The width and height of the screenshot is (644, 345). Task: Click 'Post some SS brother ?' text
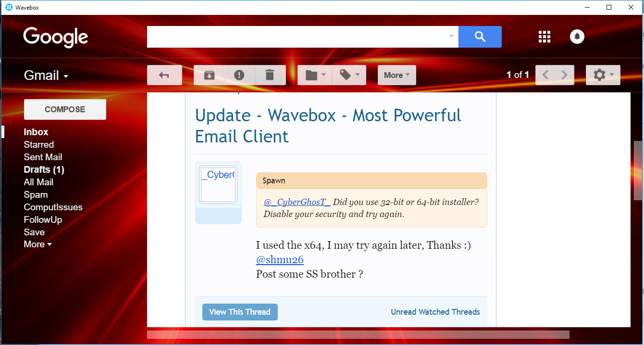pyautogui.click(x=310, y=274)
